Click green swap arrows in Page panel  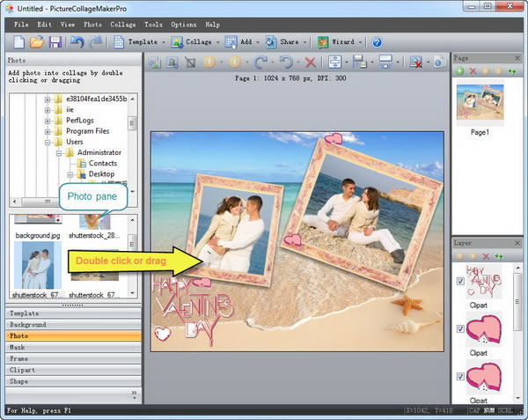(x=512, y=71)
